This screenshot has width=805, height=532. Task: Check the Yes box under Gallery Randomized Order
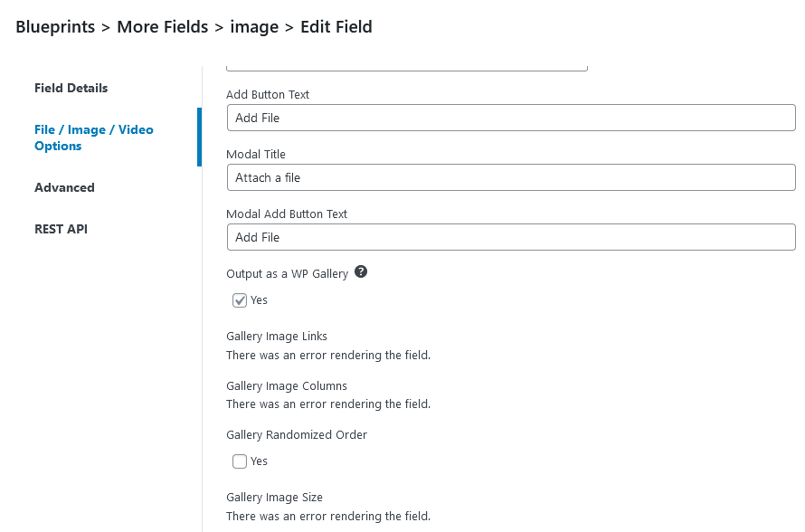(240, 461)
